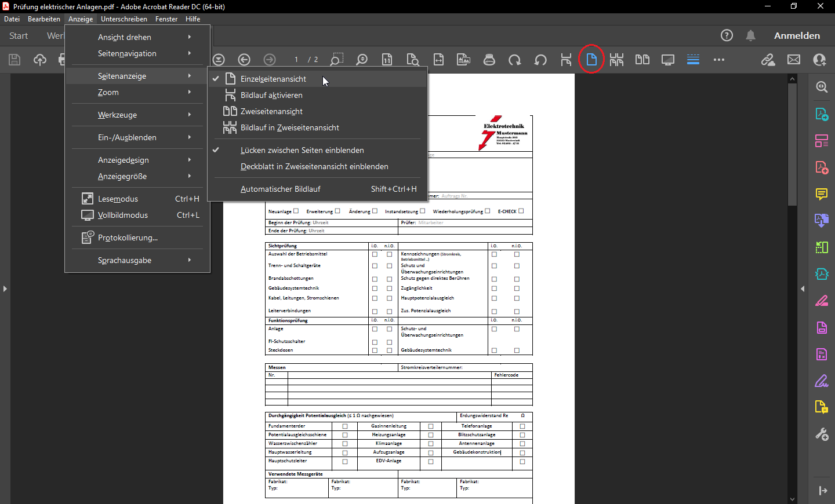Screen dimensions: 835x504
Task: Select the single page view toolbar icon
Action: pyautogui.click(x=591, y=59)
